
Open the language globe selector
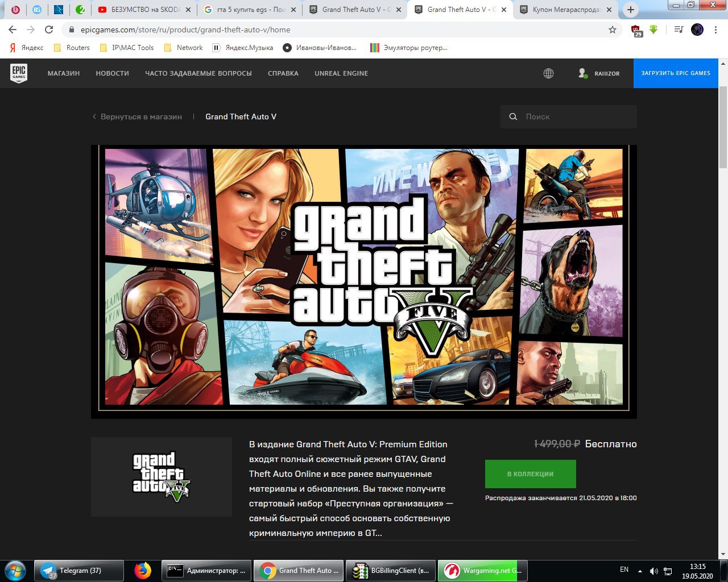coord(548,73)
